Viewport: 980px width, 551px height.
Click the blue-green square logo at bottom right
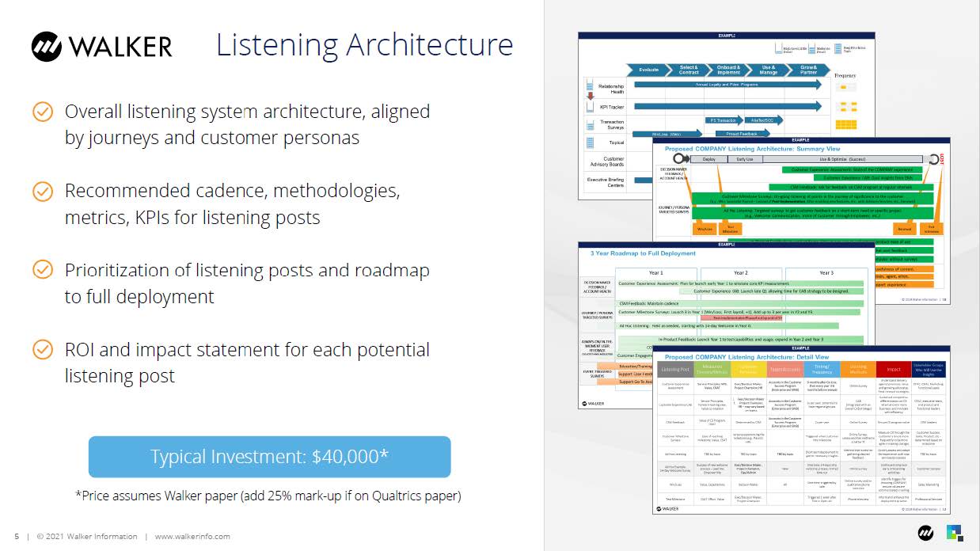(955, 533)
